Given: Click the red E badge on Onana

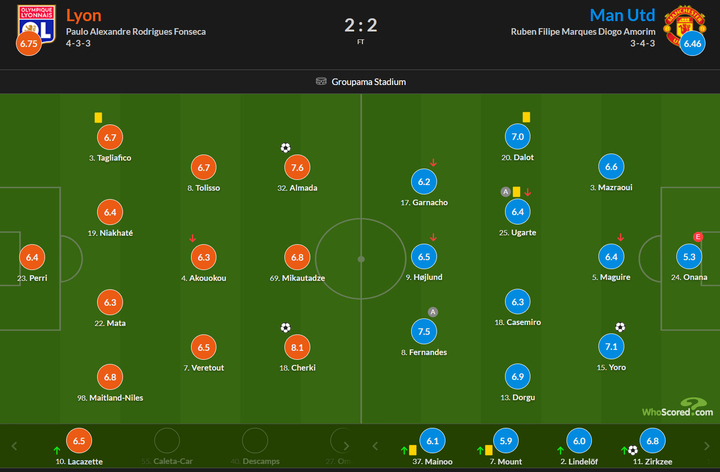Looking at the screenshot, I should [x=698, y=237].
